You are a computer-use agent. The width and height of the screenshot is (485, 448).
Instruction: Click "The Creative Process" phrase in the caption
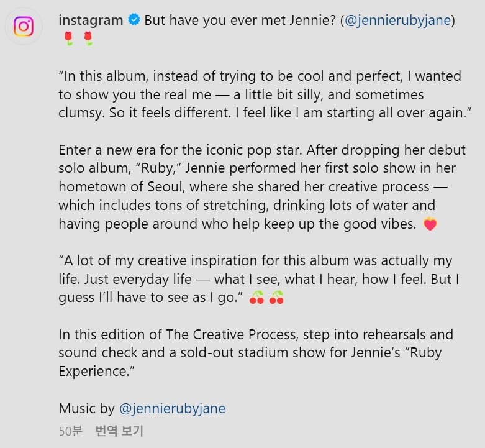pos(232,334)
